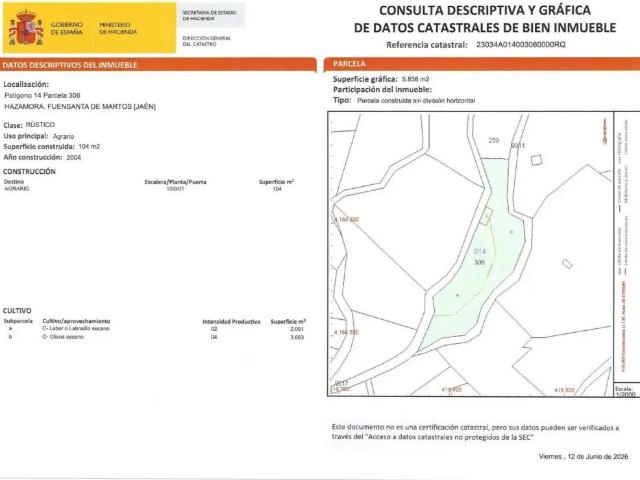
Task: Select surface "2.091" in Labradío secano row
Action: click(x=297, y=329)
